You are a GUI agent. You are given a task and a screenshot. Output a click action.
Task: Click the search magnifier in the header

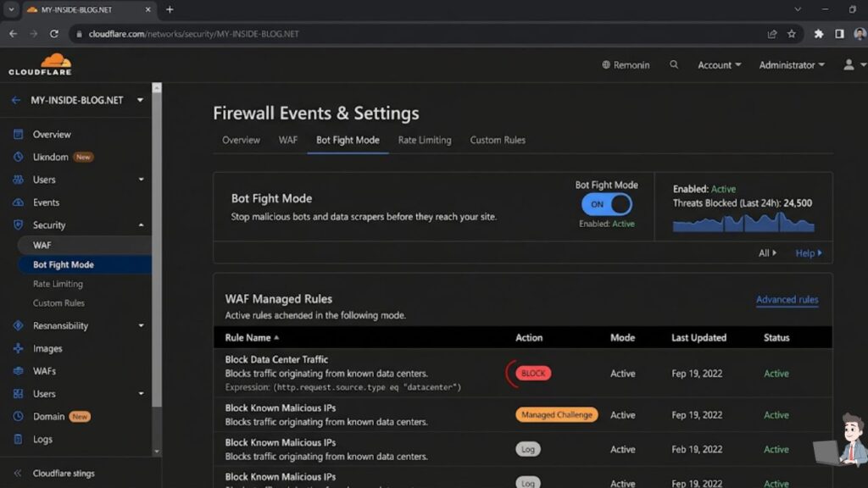tap(674, 64)
